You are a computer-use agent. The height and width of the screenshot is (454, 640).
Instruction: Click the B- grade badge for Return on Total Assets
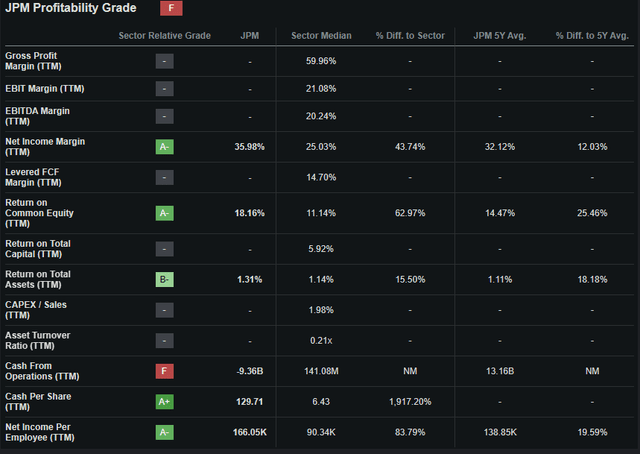click(164, 280)
